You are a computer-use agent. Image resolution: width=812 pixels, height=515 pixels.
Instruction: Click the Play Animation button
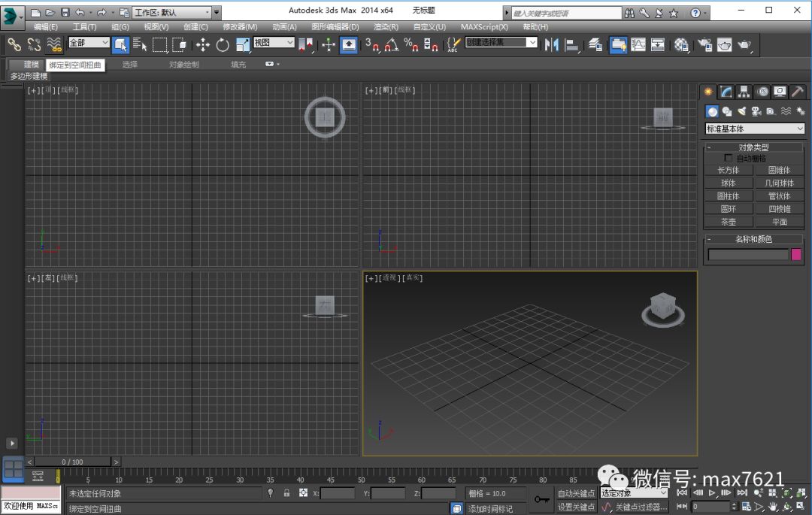point(712,492)
